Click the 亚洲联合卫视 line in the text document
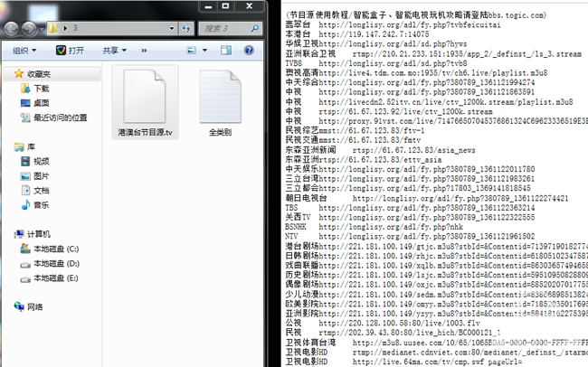588x367 pixels. [433, 54]
